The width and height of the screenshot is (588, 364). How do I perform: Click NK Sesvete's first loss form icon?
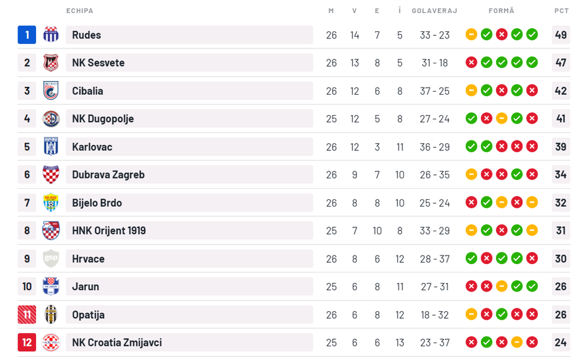471,63
